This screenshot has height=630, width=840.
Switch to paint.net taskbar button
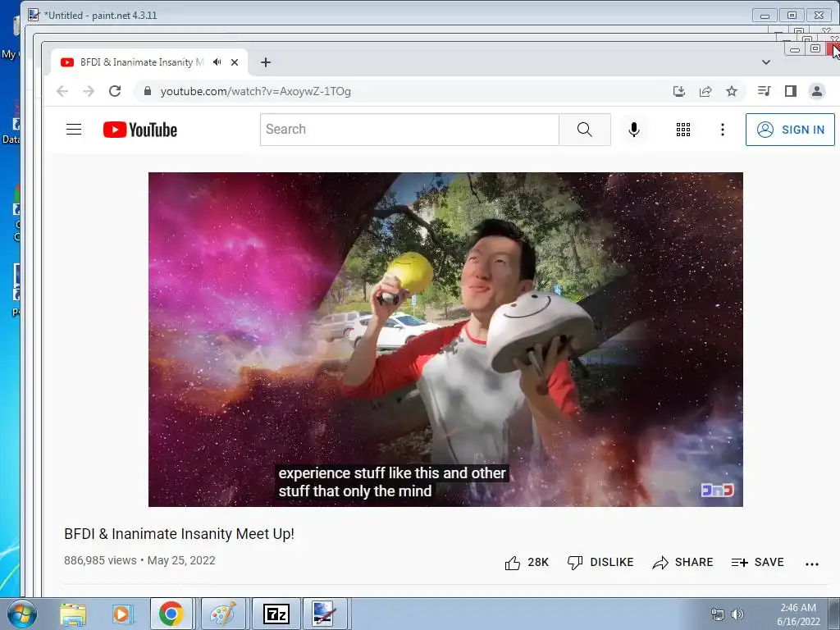[x=324, y=614]
